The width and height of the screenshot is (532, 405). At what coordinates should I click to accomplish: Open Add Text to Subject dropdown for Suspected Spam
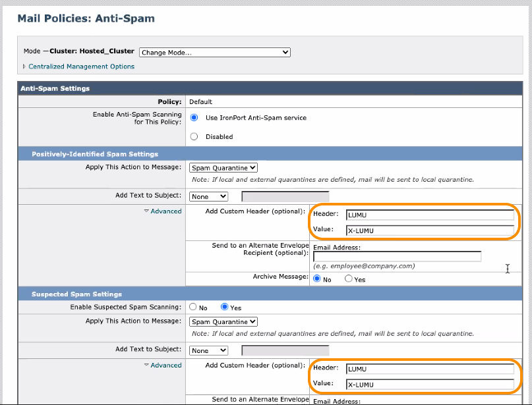(208, 350)
